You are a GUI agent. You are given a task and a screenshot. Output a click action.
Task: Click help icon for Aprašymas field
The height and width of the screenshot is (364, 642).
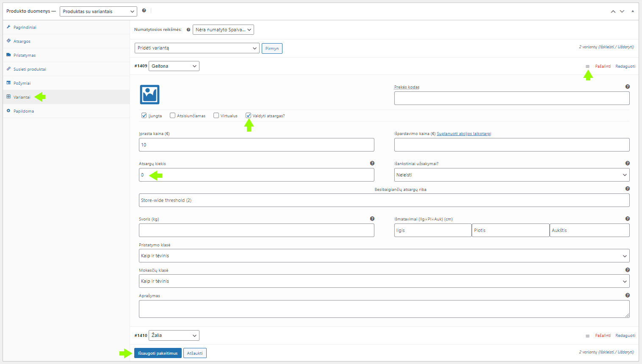pyautogui.click(x=627, y=295)
